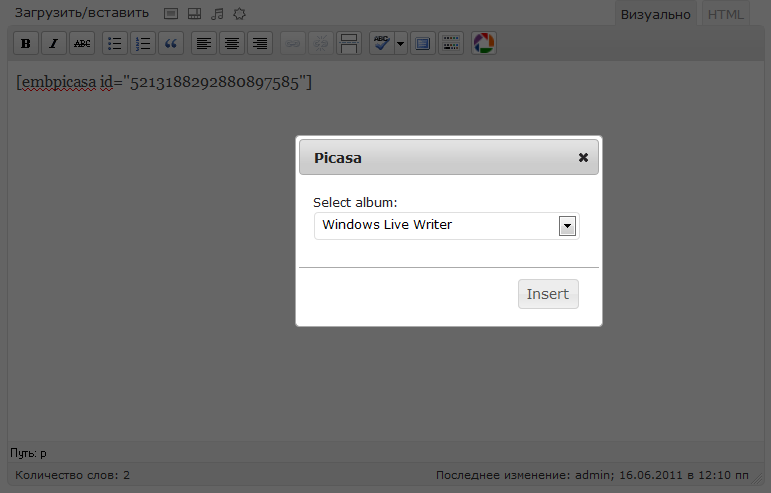Click the Последнее изменение status text
This screenshot has width=771, height=493.
(x=592, y=475)
